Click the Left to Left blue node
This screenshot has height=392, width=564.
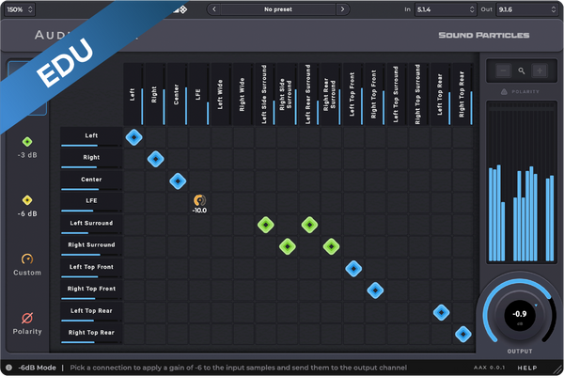tap(134, 137)
